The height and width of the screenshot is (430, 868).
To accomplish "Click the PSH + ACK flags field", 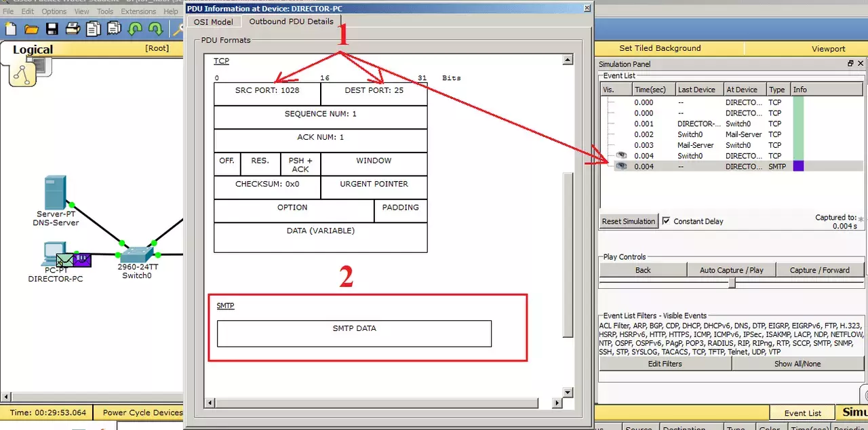I will [x=300, y=164].
